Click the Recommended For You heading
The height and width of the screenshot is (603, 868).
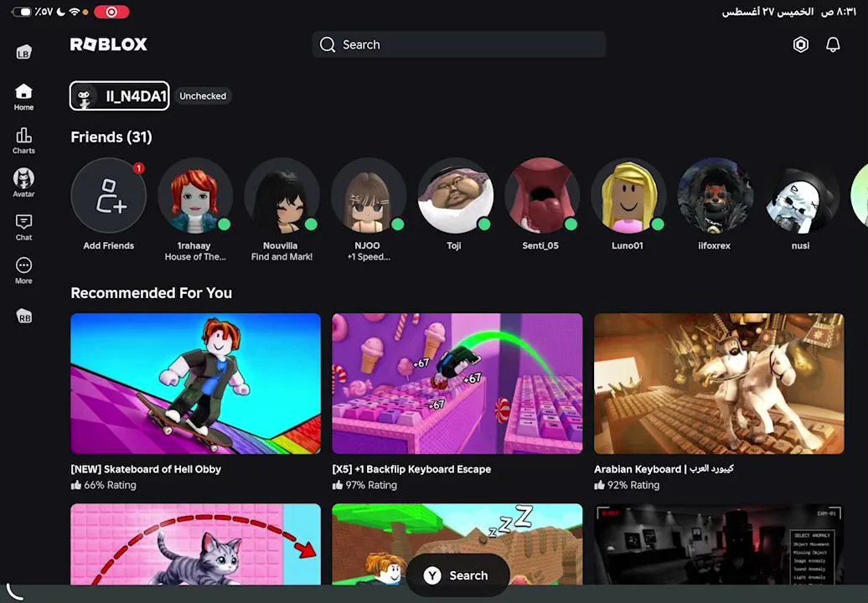click(x=151, y=292)
